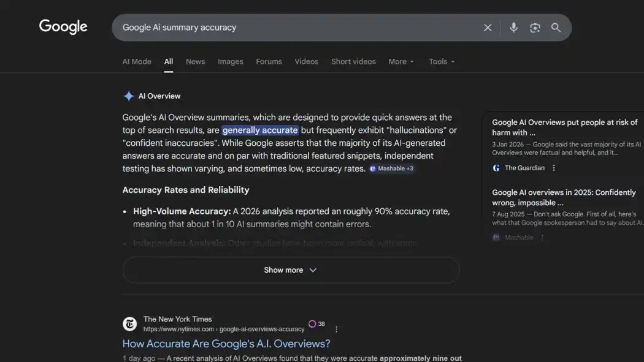Switch to the Images tab

pyautogui.click(x=230, y=61)
